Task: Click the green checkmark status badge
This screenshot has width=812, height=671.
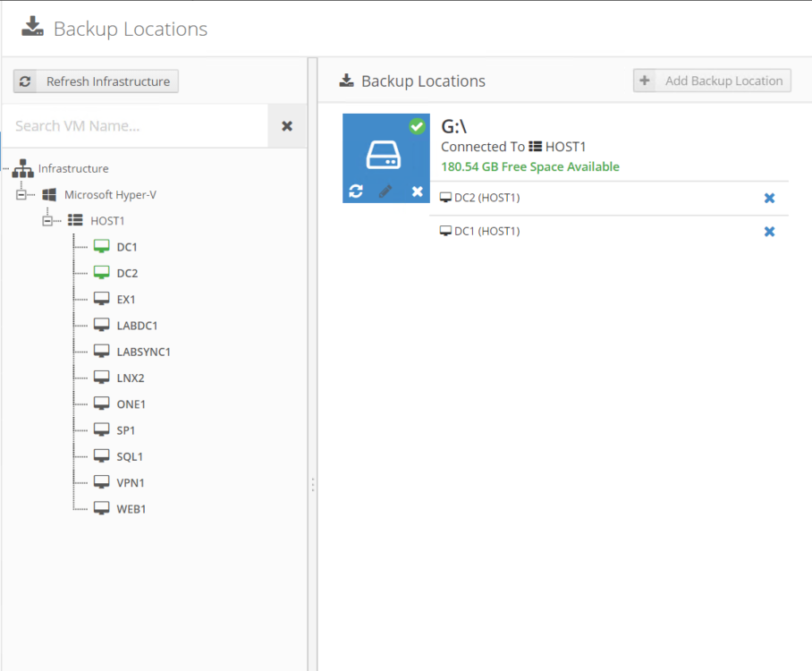Action: point(417,126)
